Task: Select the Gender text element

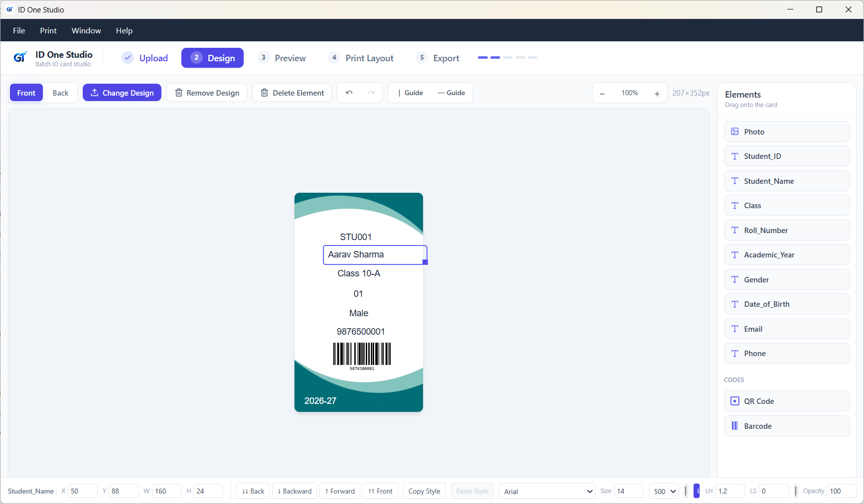Action: (x=787, y=279)
